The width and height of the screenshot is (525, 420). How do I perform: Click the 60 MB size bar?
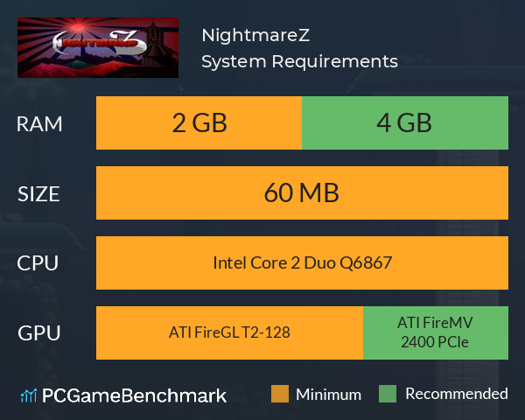point(302,192)
